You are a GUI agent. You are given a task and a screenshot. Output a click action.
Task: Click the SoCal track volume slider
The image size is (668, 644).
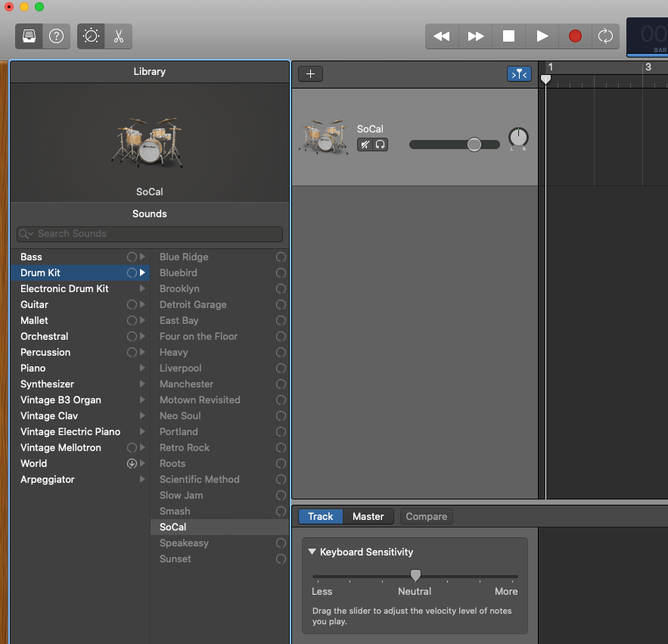pyautogui.click(x=455, y=145)
